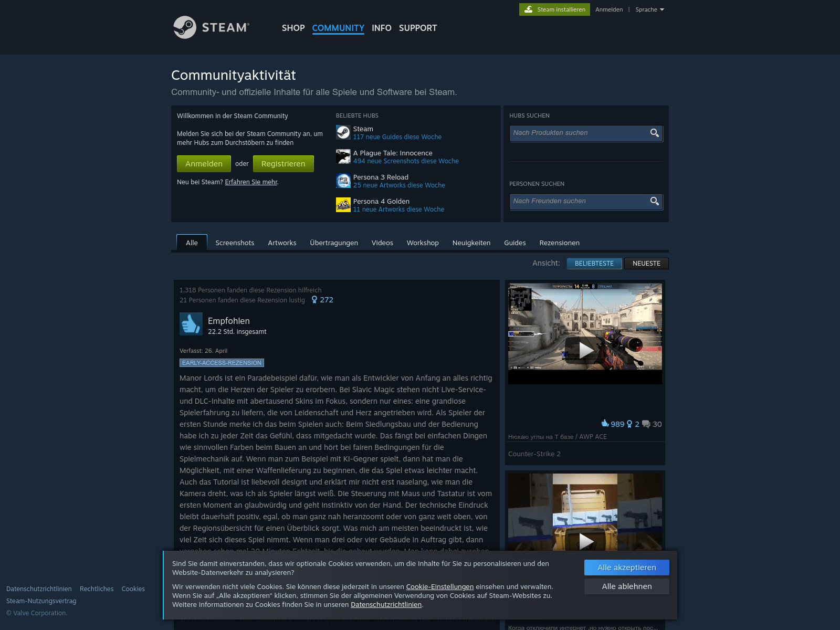Switch to the Workshop tab

423,243
